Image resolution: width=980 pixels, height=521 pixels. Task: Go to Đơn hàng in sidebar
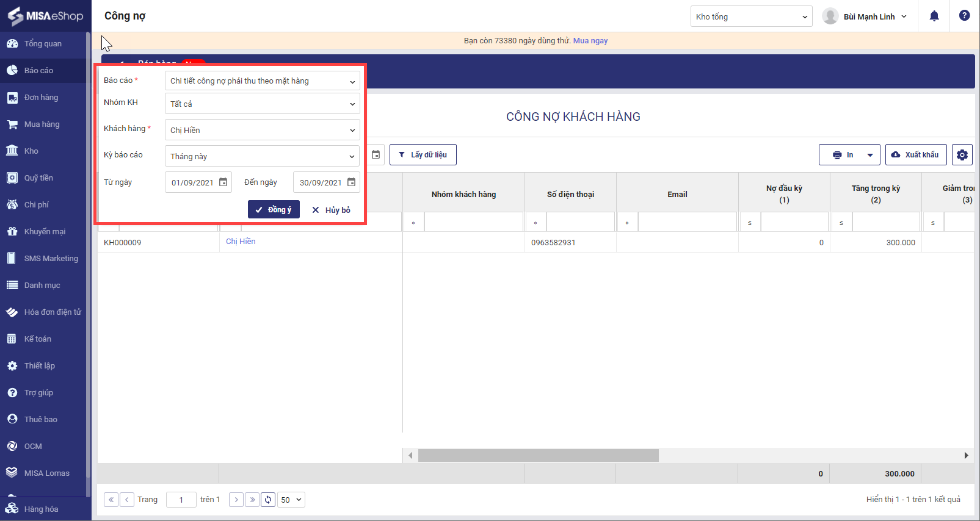43,98
